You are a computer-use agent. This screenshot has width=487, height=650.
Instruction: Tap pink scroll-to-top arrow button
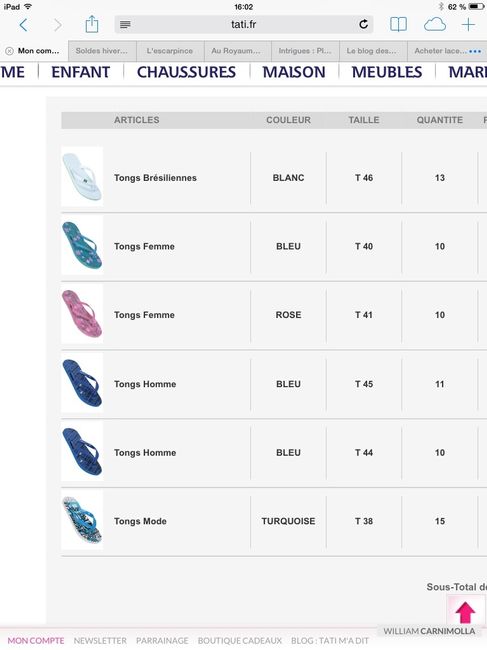pos(465,612)
